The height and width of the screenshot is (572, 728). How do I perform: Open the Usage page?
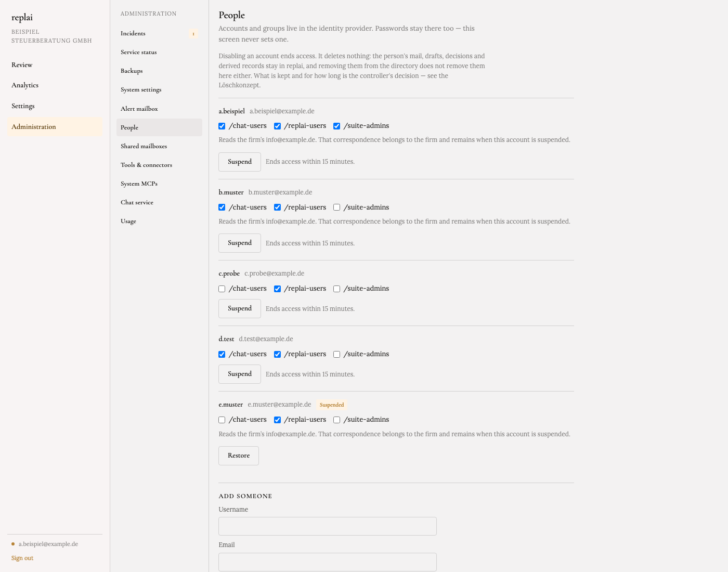(x=159, y=221)
